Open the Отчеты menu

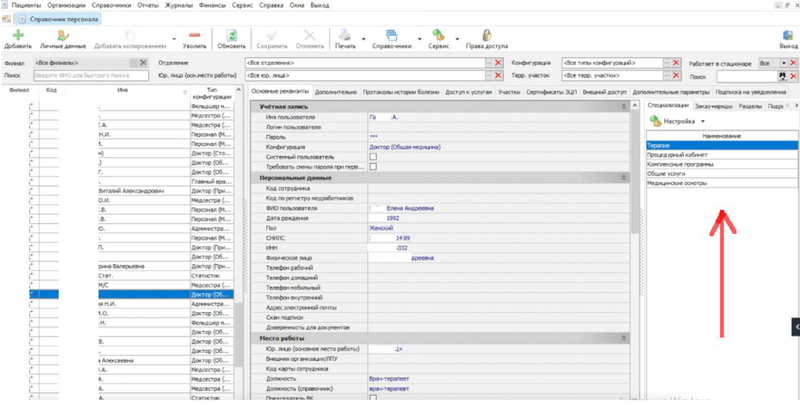point(148,5)
